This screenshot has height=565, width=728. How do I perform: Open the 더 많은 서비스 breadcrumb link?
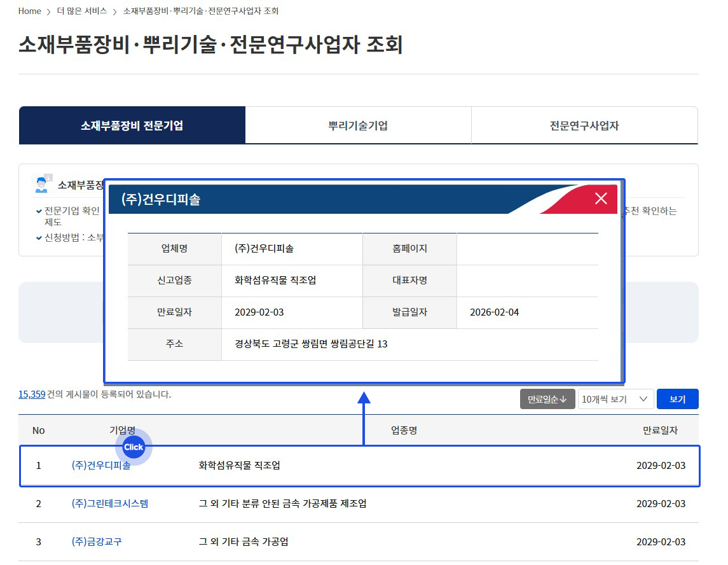pos(82,11)
